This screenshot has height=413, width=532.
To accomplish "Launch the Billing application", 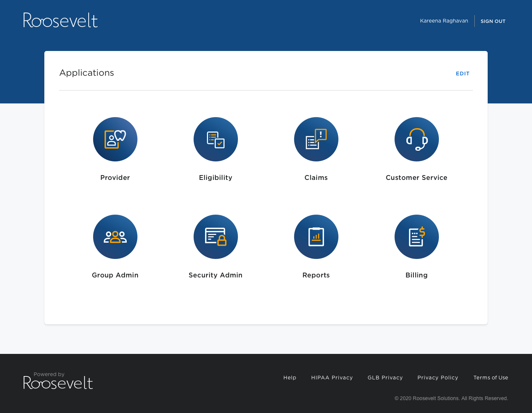I will click(x=416, y=237).
